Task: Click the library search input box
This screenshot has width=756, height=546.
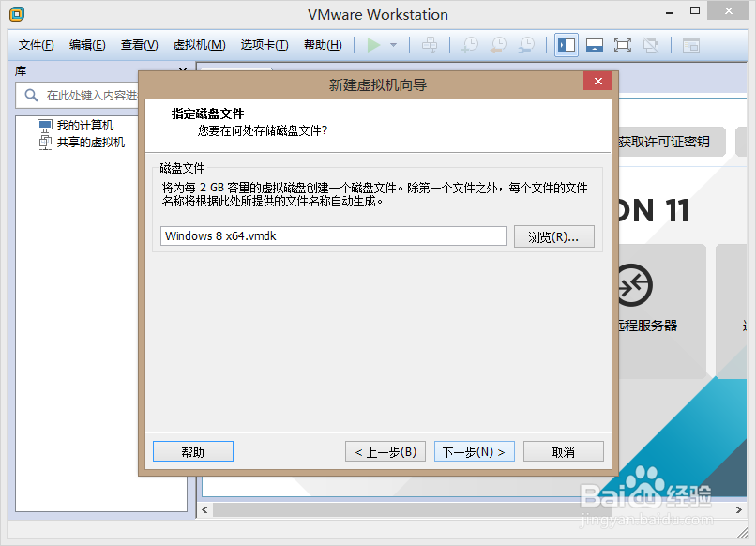Action: (77, 96)
